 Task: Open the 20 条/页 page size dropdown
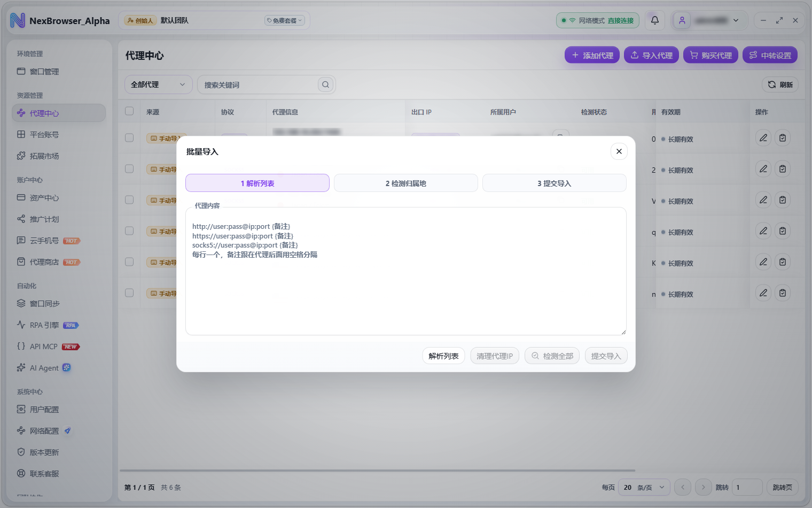click(644, 487)
